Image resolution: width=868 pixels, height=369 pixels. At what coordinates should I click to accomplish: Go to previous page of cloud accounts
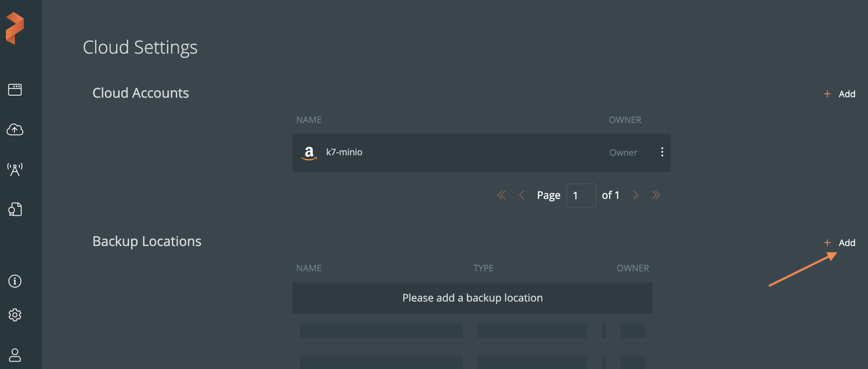tap(521, 195)
